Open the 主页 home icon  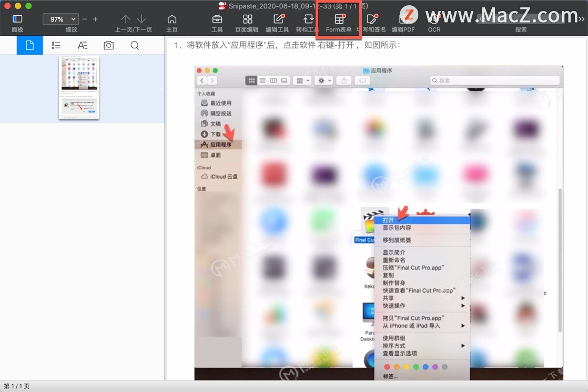coord(172,19)
